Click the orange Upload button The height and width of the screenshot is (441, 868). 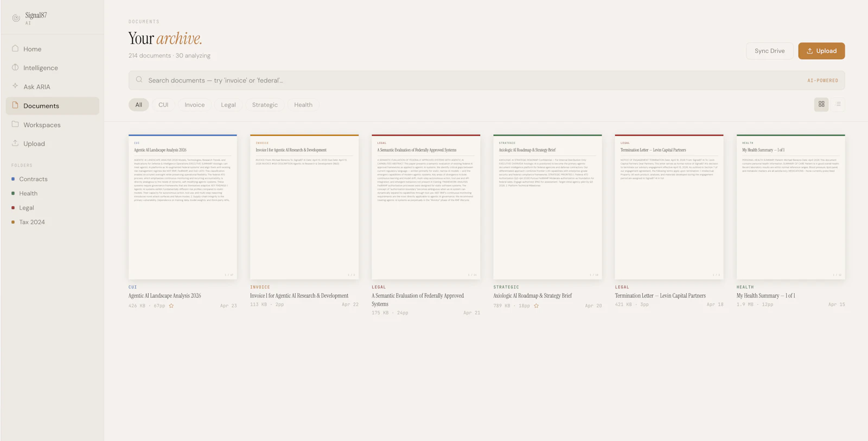(821, 51)
